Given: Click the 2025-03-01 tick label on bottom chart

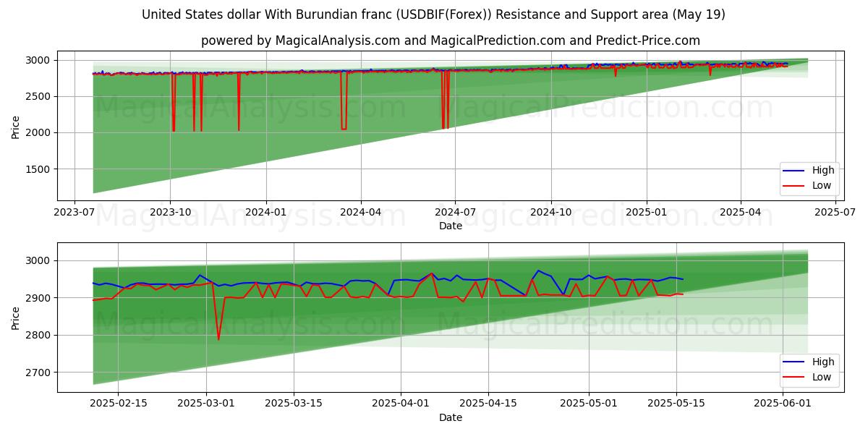Looking at the screenshot, I should point(207,404).
